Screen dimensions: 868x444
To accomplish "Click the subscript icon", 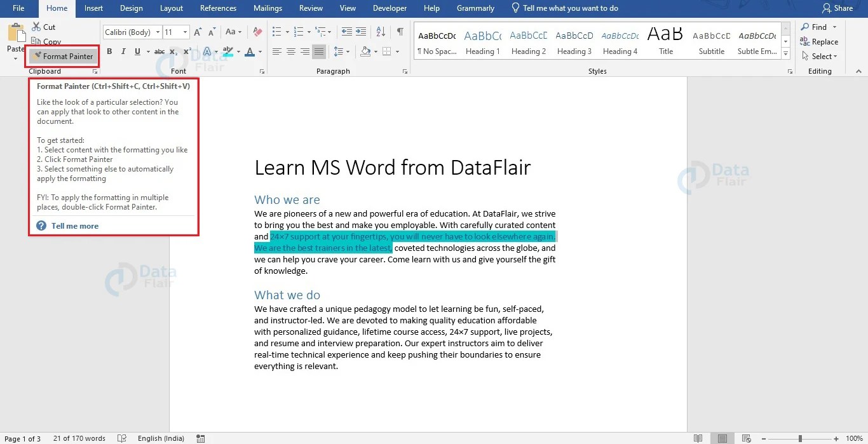I will click(171, 51).
